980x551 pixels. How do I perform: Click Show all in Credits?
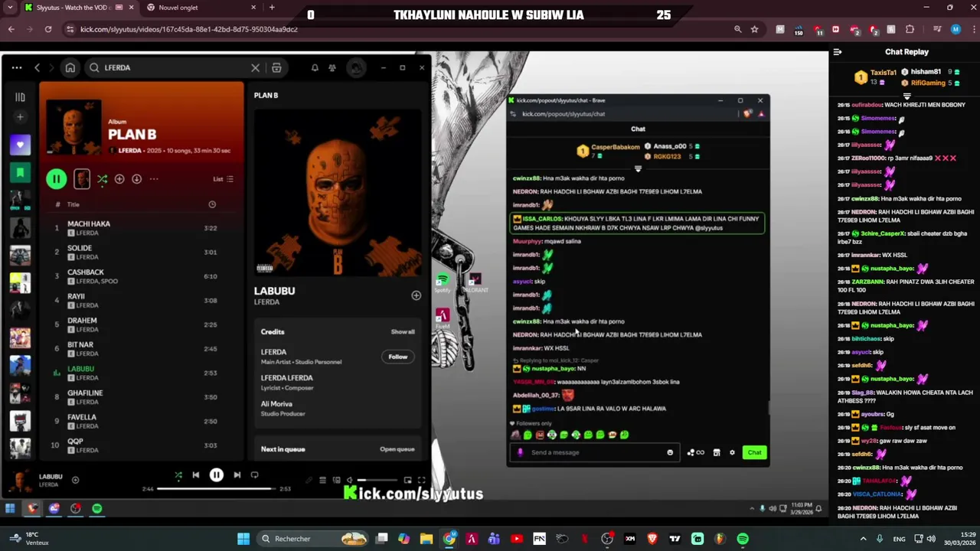click(403, 332)
